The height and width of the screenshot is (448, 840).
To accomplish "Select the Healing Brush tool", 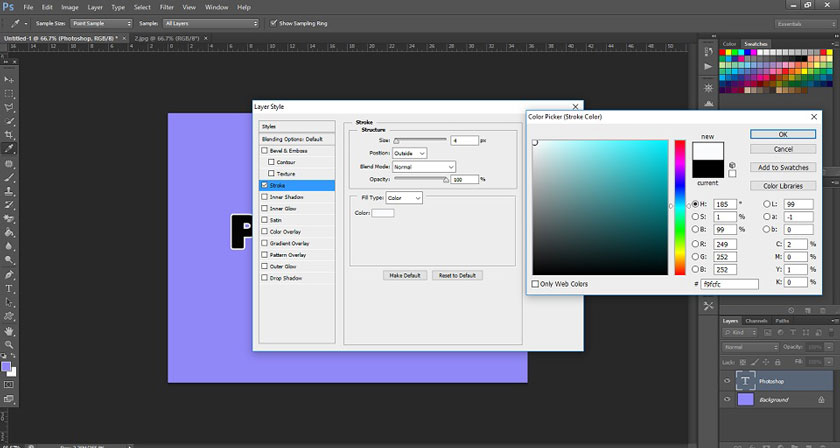I will click(9, 163).
